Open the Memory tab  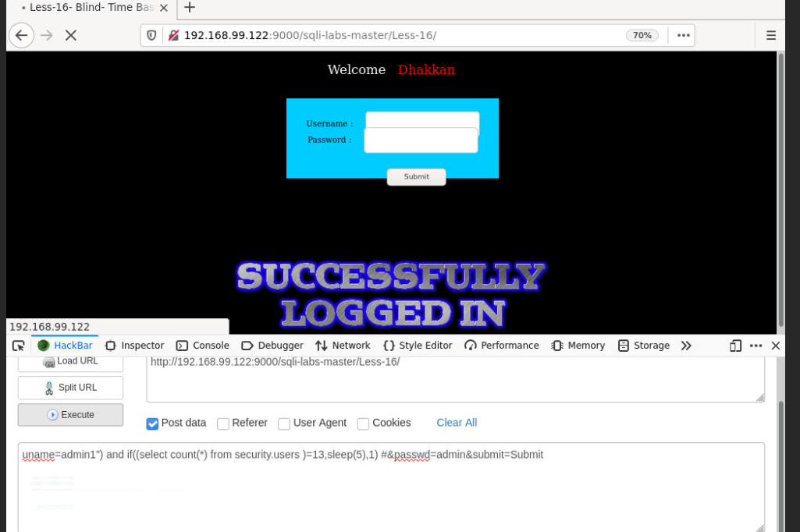578,346
